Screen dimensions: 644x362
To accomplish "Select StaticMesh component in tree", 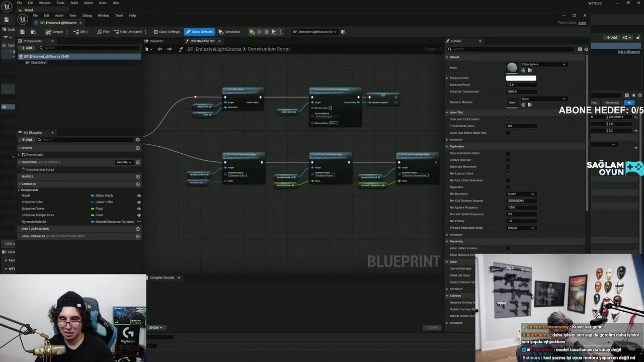I will (39, 62).
